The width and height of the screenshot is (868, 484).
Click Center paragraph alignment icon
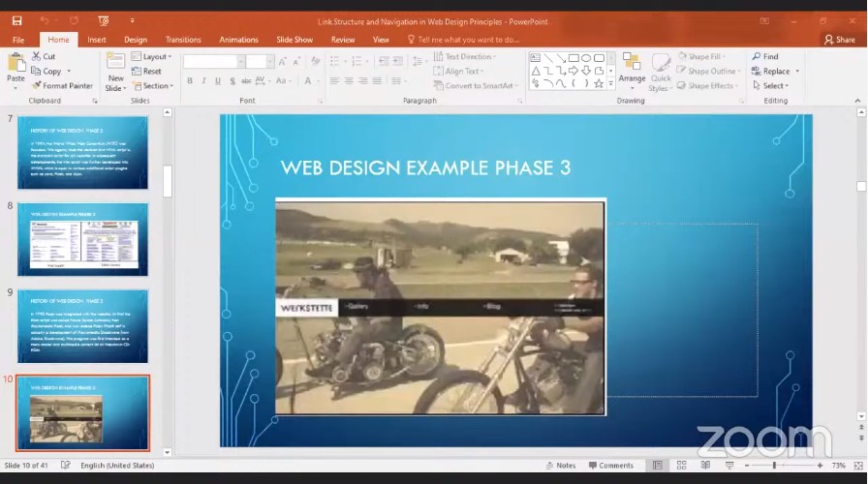[349, 80]
